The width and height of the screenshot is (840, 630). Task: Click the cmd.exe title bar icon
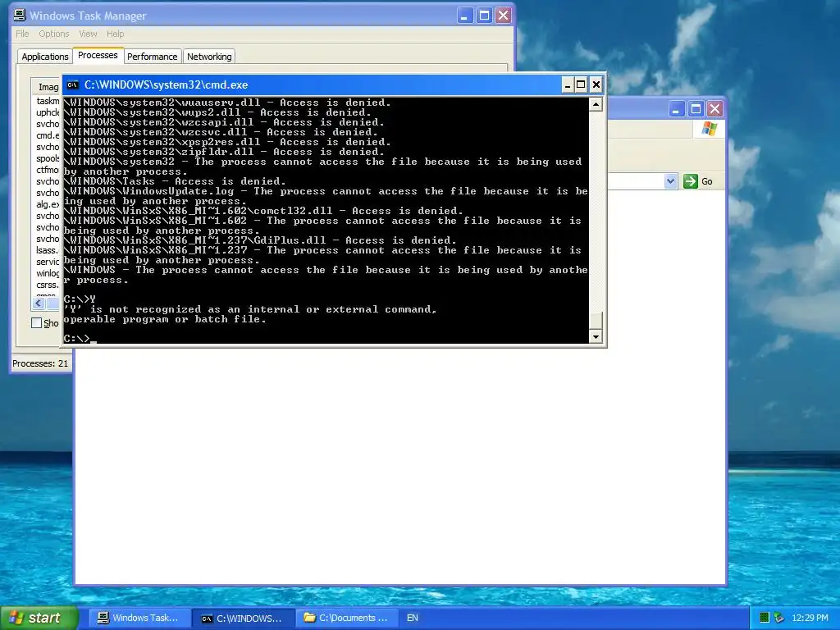click(x=72, y=84)
